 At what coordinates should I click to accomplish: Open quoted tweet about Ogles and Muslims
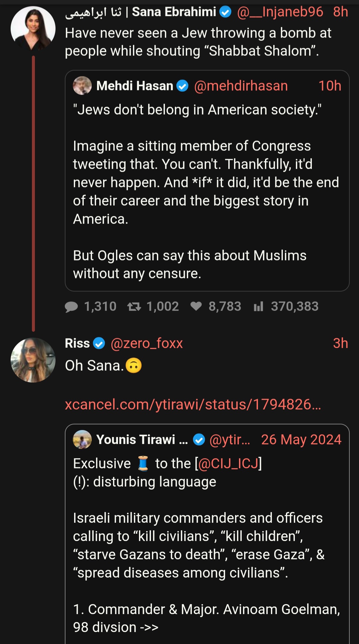[207, 181]
